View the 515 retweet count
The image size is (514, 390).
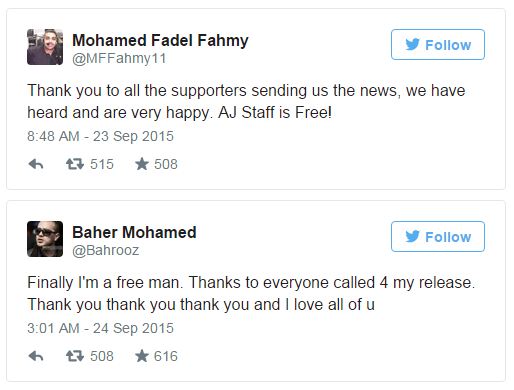(x=102, y=164)
